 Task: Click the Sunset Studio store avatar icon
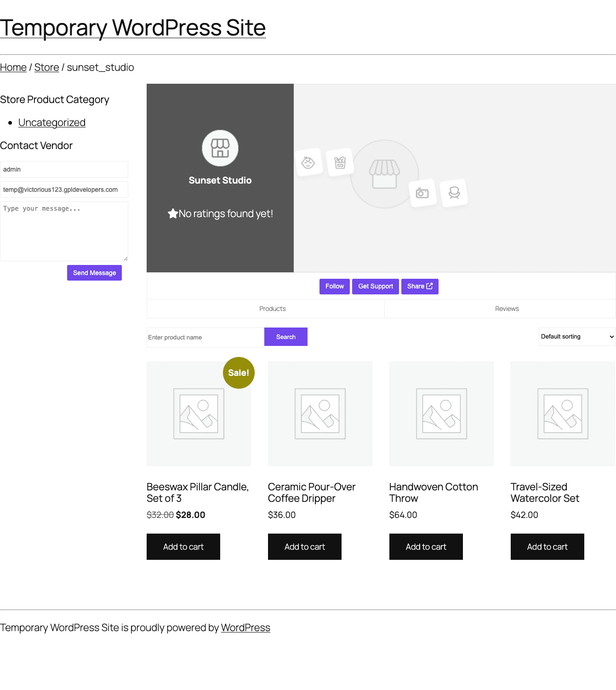pos(220,148)
